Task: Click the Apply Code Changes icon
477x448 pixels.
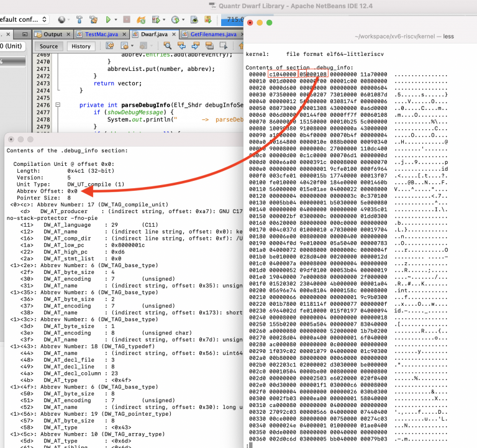Action: point(141,20)
